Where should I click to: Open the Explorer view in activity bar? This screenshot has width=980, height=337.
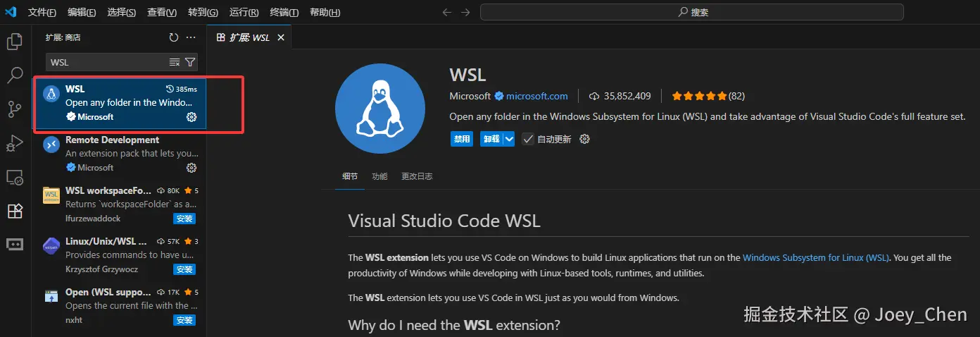coord(15,41)
